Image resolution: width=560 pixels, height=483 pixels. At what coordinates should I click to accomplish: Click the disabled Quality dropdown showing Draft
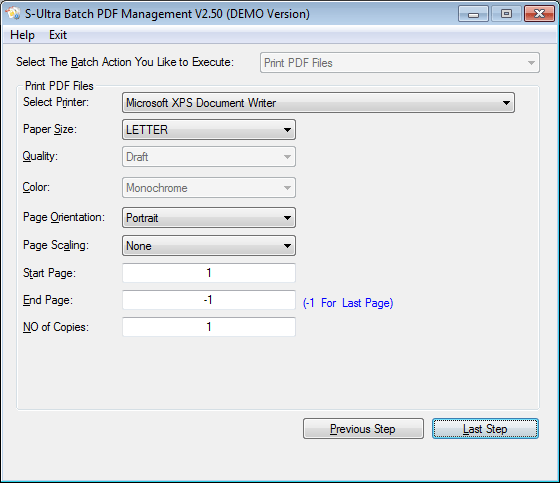tap(209, 156)
